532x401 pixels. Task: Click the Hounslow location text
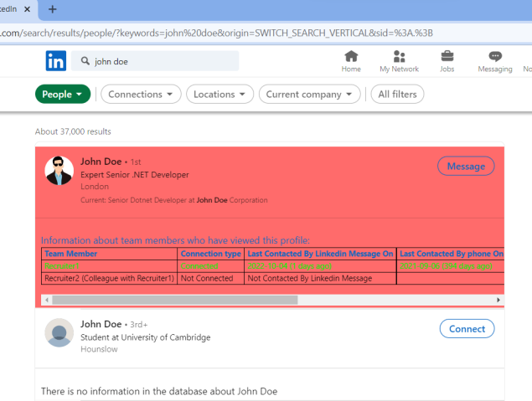point(99,349)
